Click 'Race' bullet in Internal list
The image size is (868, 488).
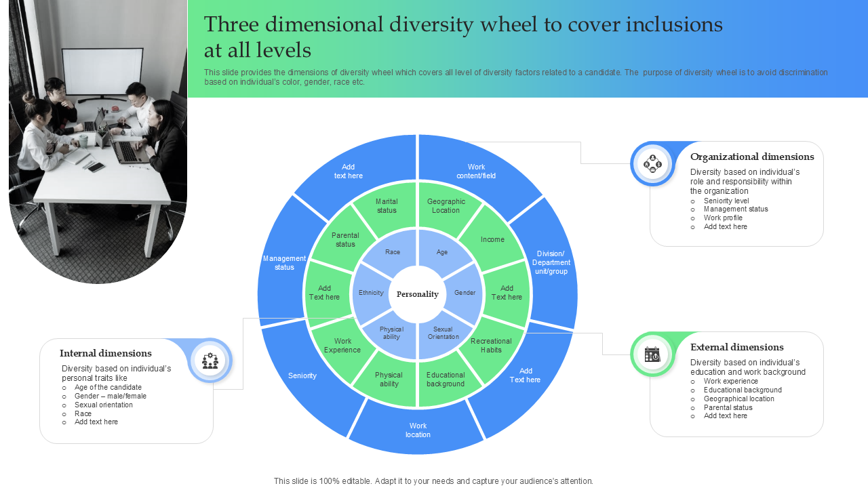coord(83,413)
